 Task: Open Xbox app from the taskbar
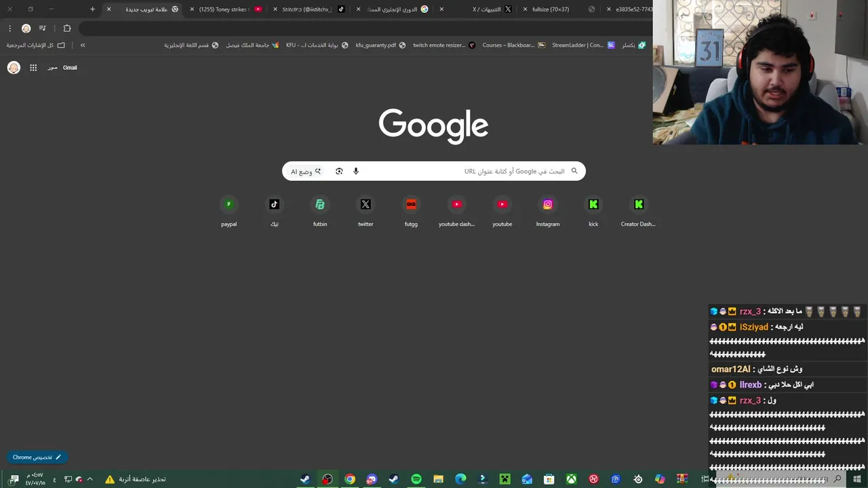572,479
